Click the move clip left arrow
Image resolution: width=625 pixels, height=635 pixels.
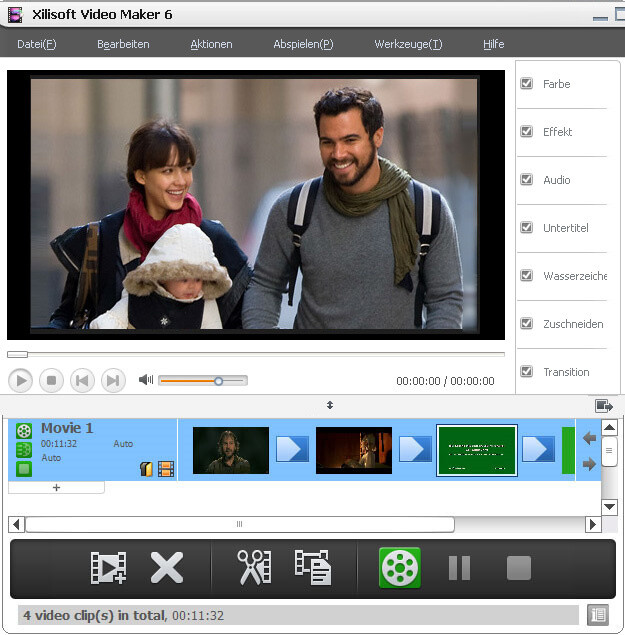[x=589, y=438]
